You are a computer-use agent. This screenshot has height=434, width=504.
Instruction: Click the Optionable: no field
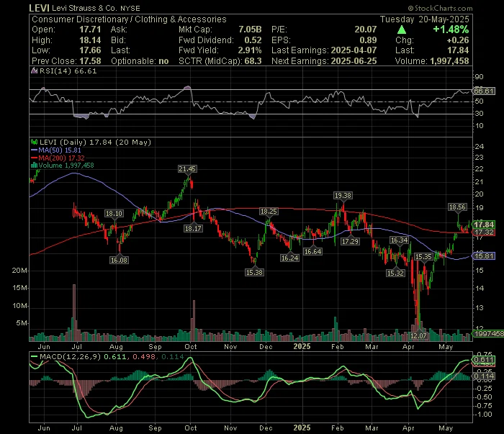pyautogui.click(x=140, y=61)
